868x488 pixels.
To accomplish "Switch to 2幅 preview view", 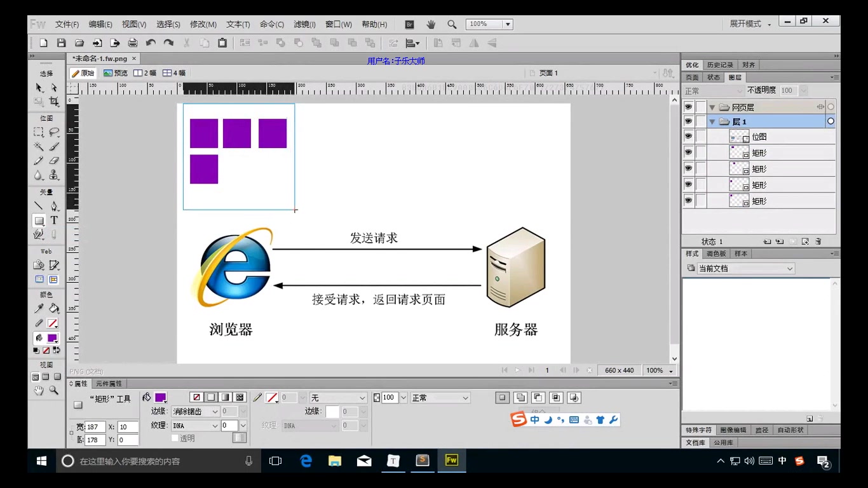I will (145, 73).
